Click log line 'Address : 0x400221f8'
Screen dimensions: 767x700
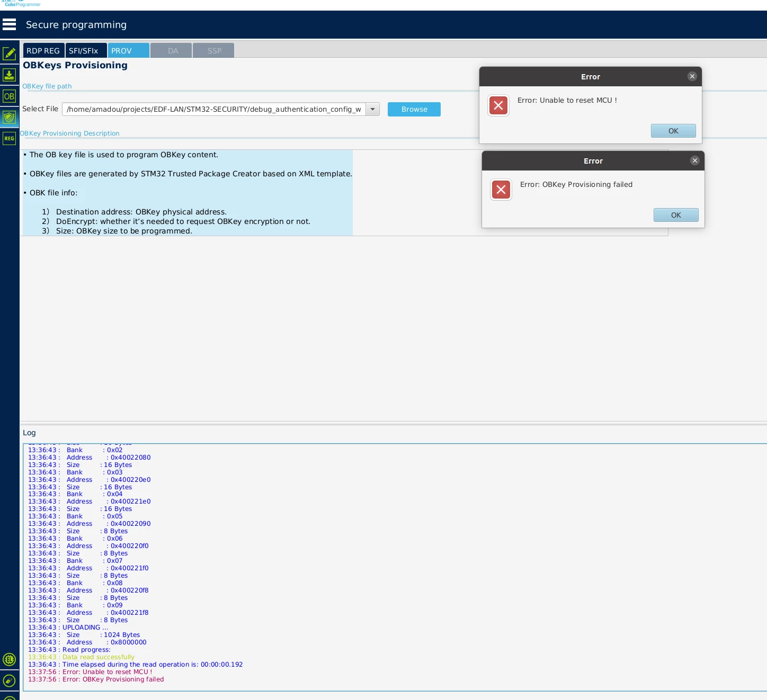click(x=88, y=613)
